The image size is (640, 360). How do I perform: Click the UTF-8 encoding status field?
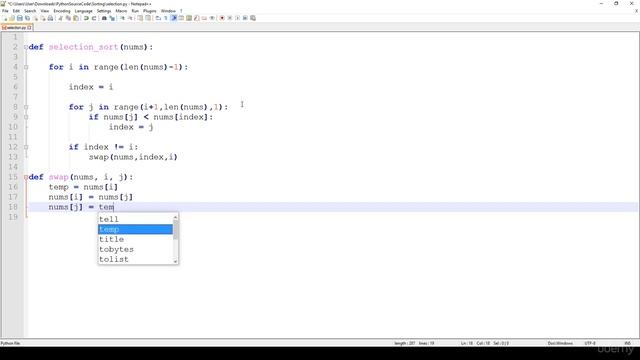tap(590, 343)
